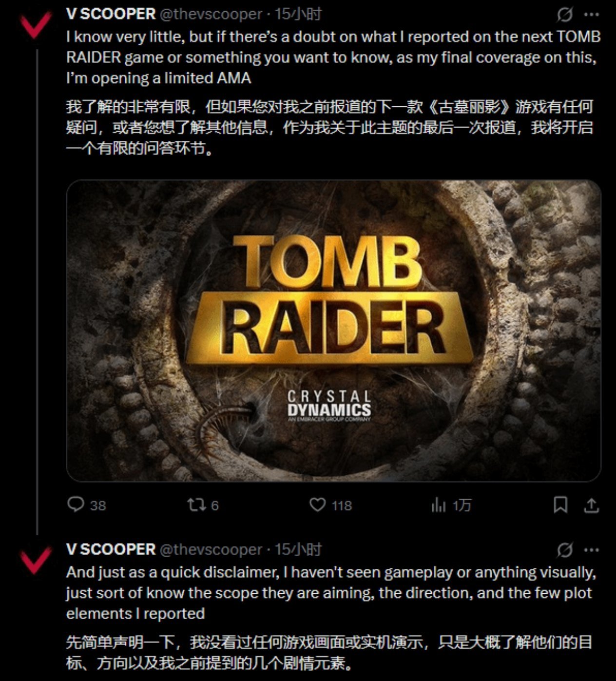Open V SCOOPER name on second tweet
Screen dimensions: 616x681
point(111,549)
